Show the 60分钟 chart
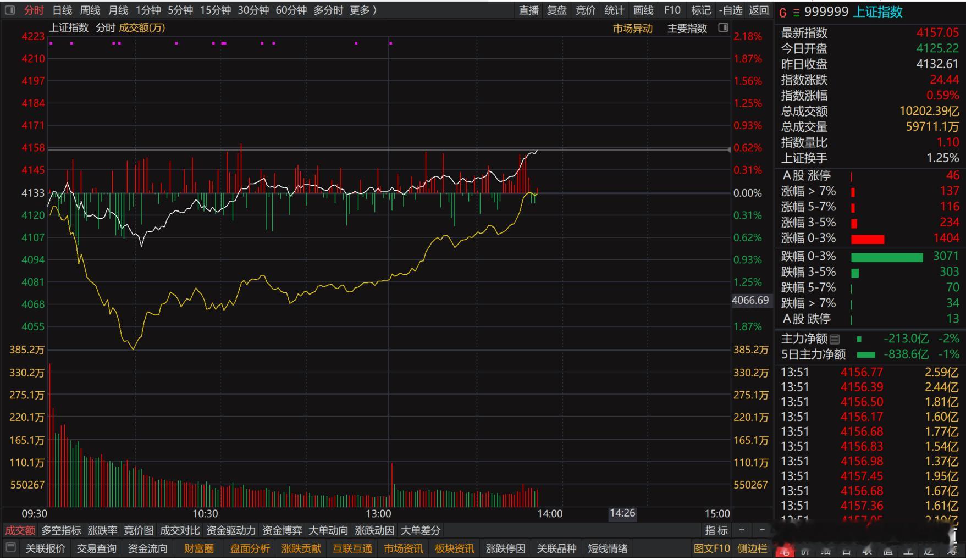This screenshot has width=966, height=560. [291, 10]
